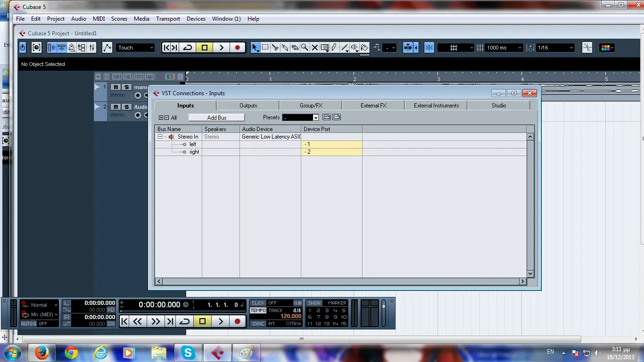Image resolution: width=644 pixels, height=362 pixels.
Task: Open the Touch automation mode dropdown
Action: [x=135, y=48]
